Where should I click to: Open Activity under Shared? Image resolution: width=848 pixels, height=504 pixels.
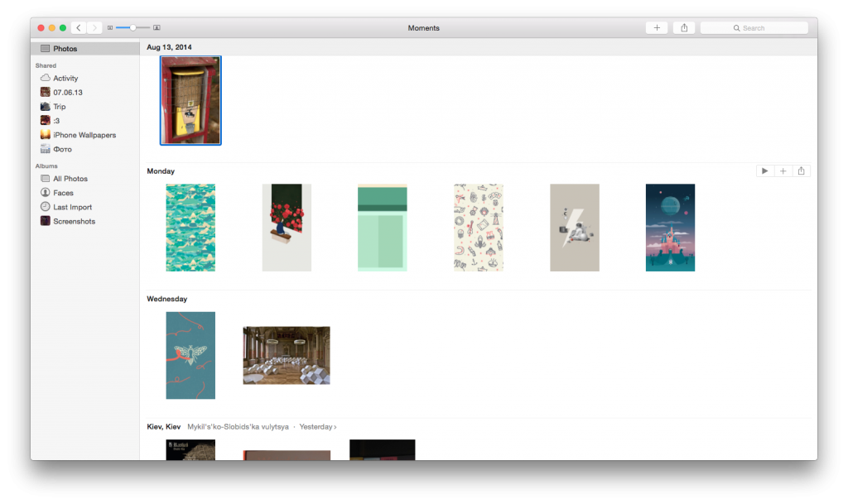65,79
